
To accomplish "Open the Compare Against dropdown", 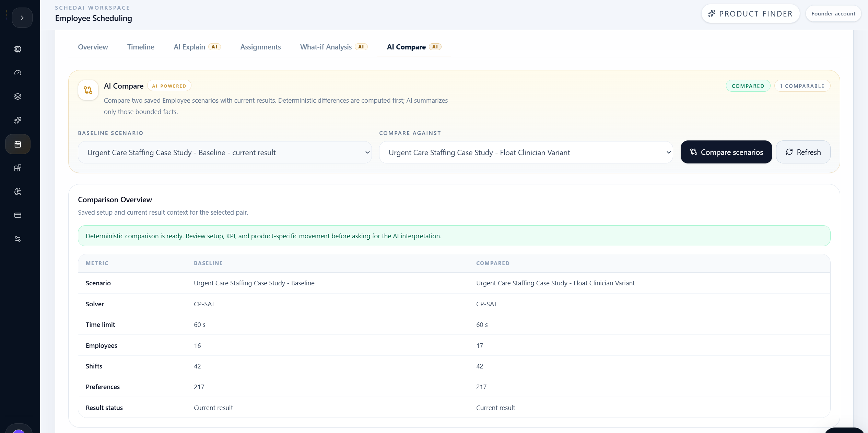I will (x=526, y=152).
